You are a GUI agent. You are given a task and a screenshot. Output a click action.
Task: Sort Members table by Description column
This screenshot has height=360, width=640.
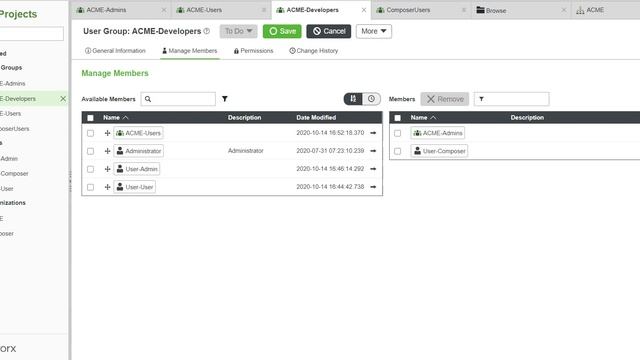(x=527, y=118)
